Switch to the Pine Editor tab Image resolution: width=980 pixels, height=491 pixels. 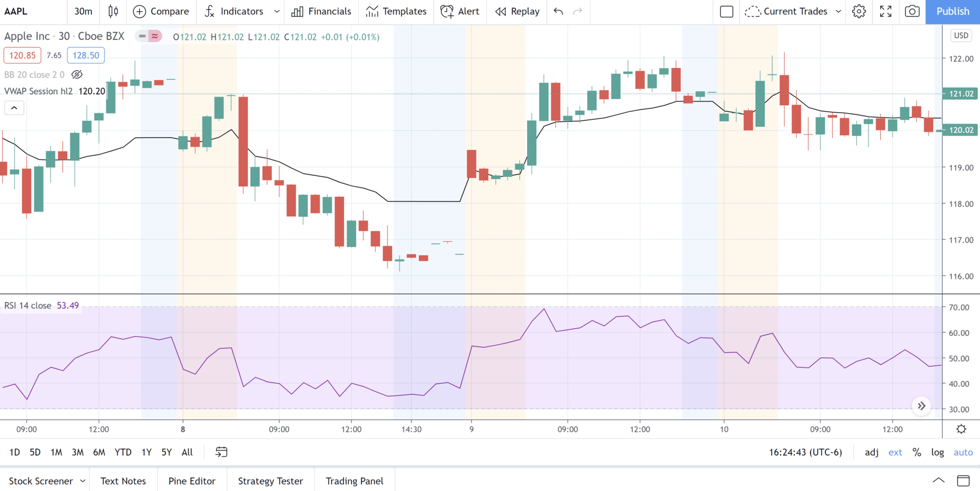tap(192, 480)
